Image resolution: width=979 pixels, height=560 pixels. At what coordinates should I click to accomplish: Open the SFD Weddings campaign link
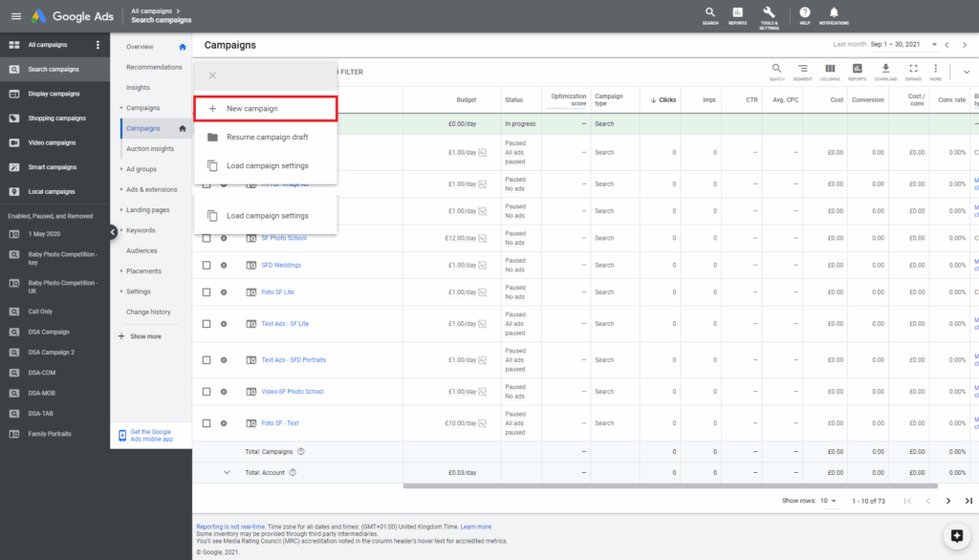pyautogui.click(x=281, y=266)
